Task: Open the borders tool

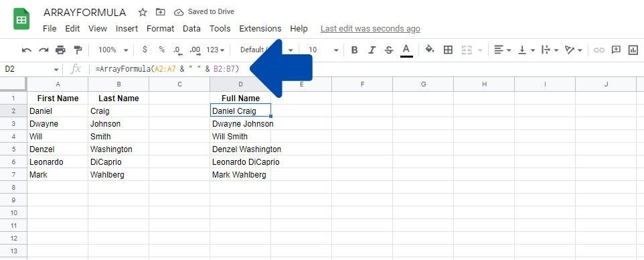Action: tap(448, 50)
